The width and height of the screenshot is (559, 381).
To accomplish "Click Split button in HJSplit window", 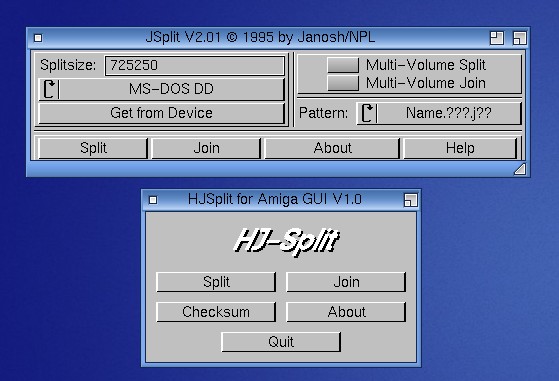I will coord(216,282).
